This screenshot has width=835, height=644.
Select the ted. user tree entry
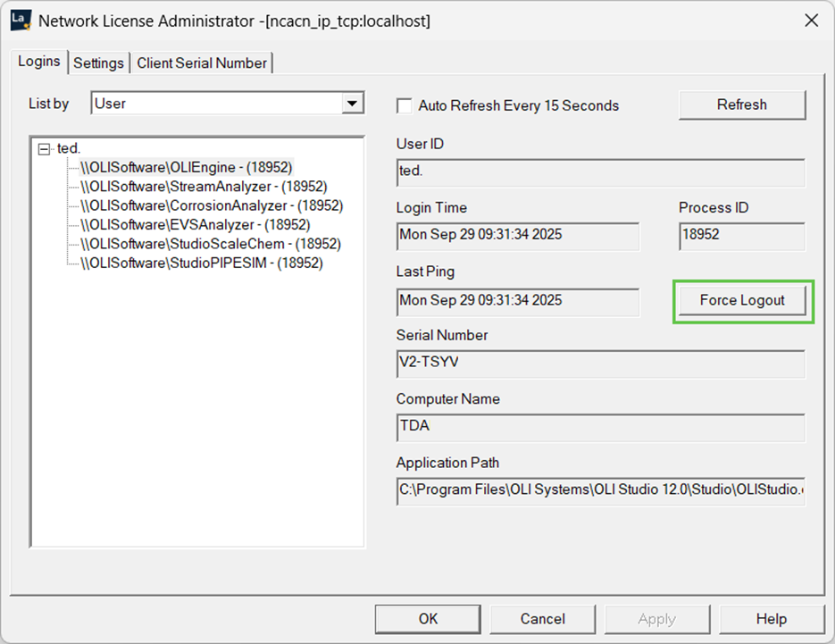[68, 148]
